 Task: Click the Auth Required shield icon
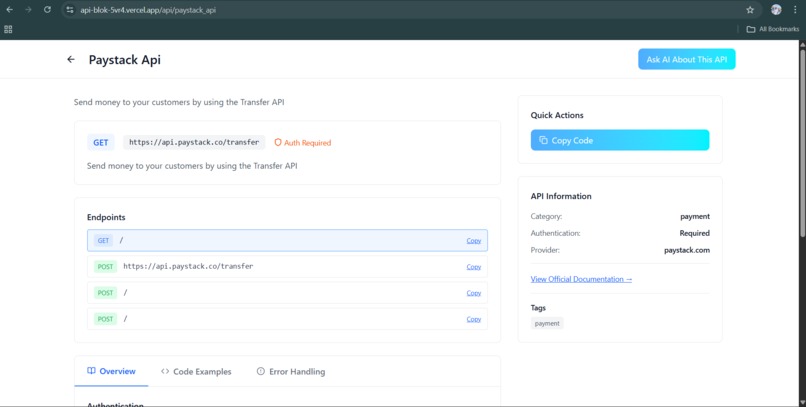click(278, 142)
